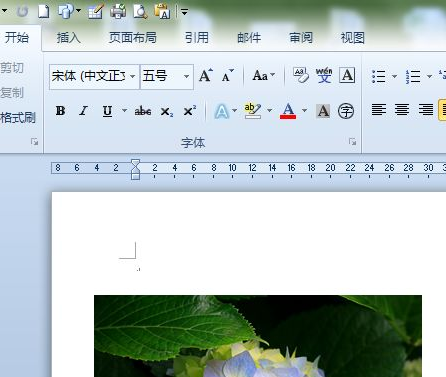Open the 字体 font dialog launcher

tap(352, 142)
